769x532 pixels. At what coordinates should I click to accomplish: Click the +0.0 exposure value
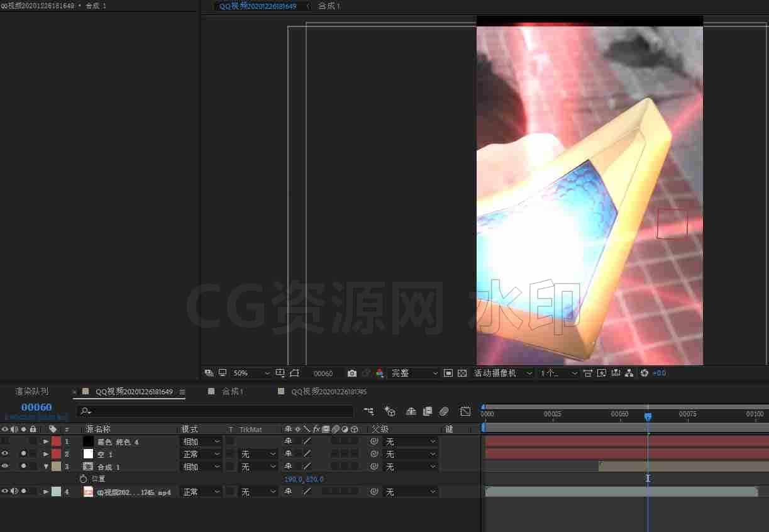click(659, 373)
